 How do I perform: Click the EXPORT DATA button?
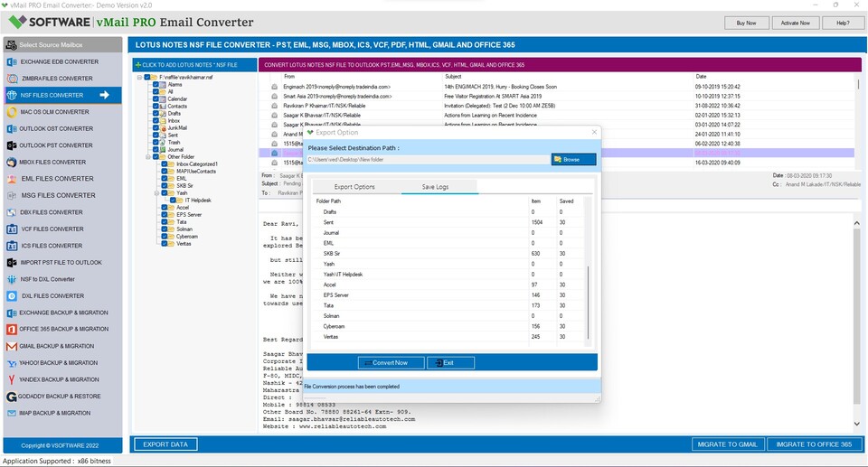(165, 444)
